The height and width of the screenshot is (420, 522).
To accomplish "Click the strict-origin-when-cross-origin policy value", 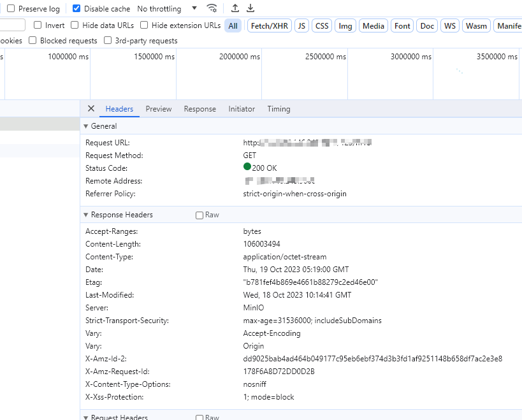I will point(294,193).
